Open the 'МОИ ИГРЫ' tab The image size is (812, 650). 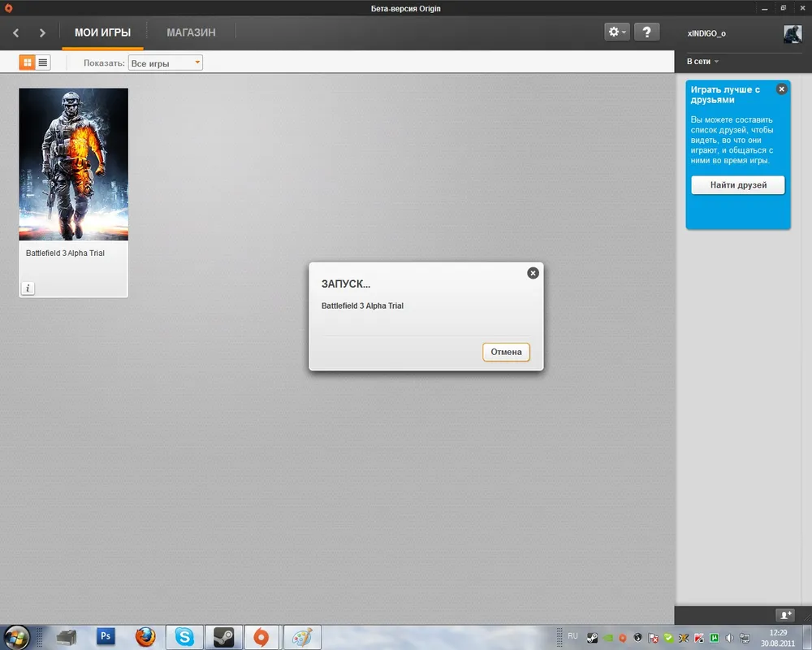102,32
